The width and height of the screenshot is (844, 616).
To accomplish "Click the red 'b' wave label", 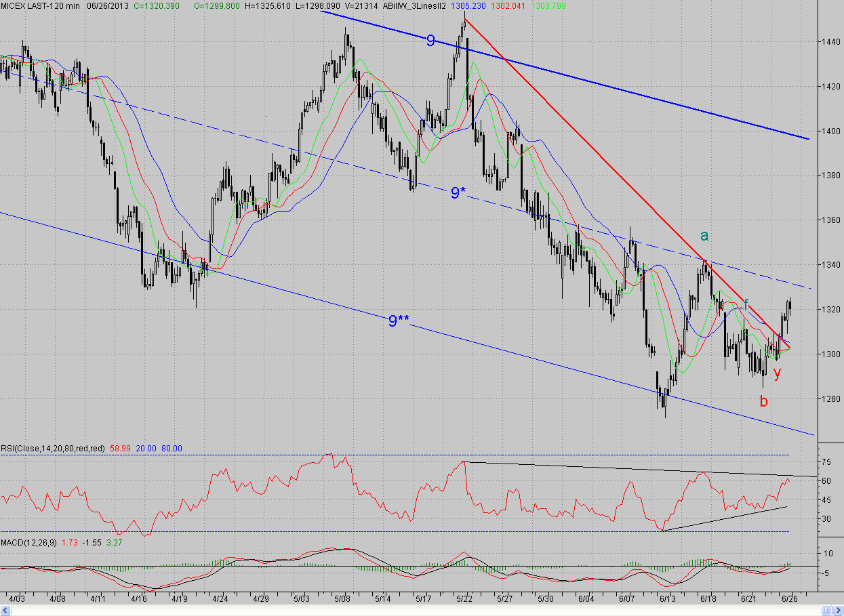I will 763,401.
